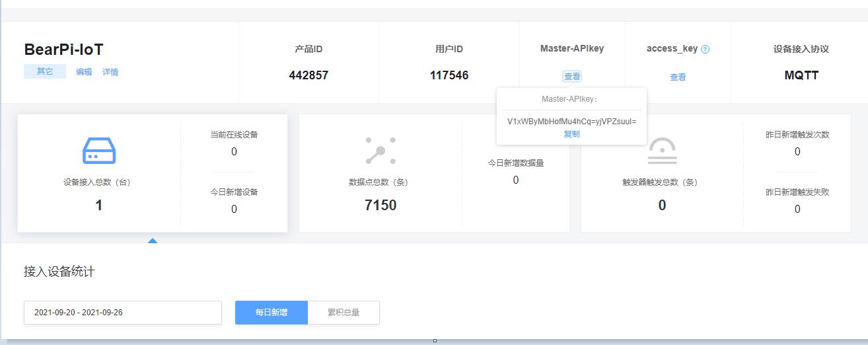Click the 设备接入协议 column header
This screenshot has height=345, width=868.
801,50
